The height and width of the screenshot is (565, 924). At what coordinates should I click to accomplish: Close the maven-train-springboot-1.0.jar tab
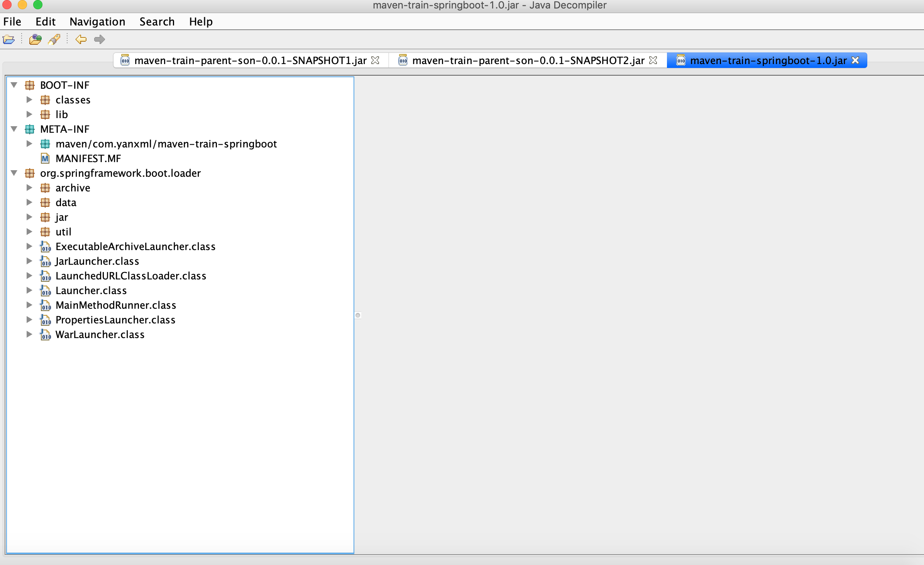pos(855,61)
